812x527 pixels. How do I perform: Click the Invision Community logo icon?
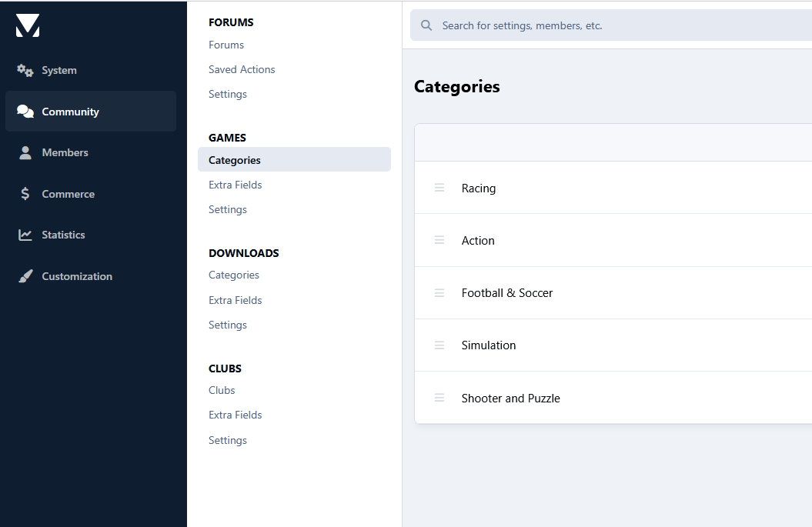(28, 25)
